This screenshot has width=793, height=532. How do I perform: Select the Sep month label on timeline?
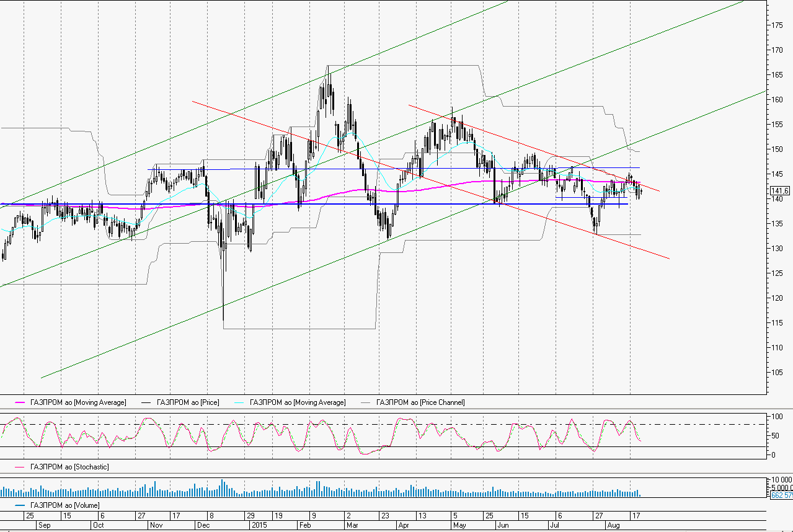click(44, 525)
